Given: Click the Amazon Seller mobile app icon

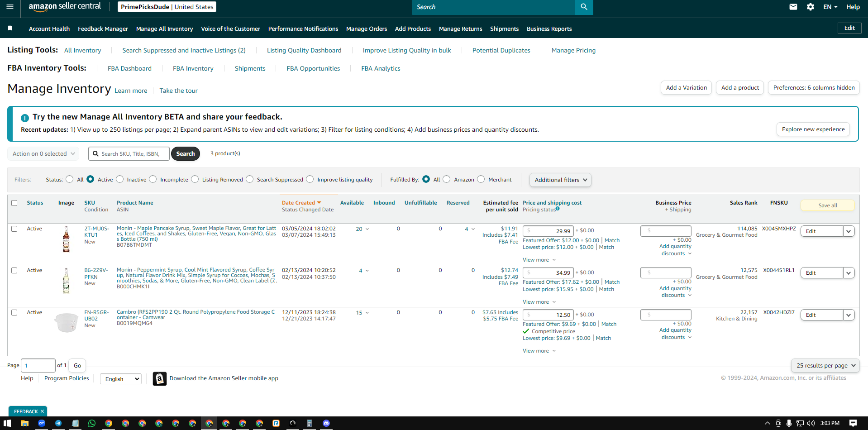Looking at the screenshot, I should pos(159,378).
